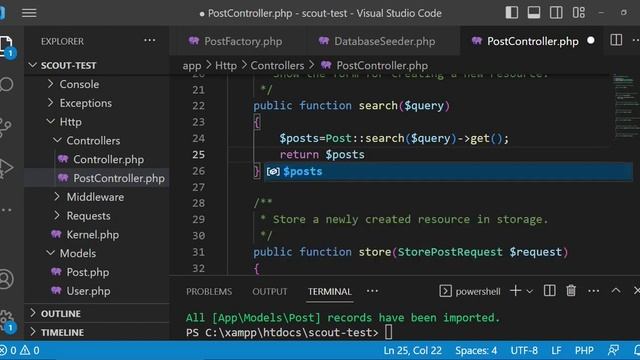Viewport: 640px width, 360px height.
Task: Change file encoding UTF-8
Action: click(x=524, y=350)
